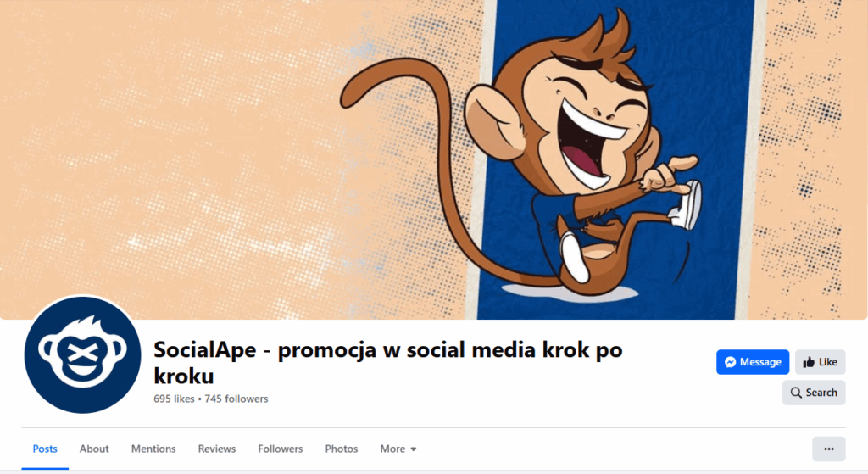Click the Messenger icon in Message button
The height and width of the screenshot is (474, 868).
730,362
